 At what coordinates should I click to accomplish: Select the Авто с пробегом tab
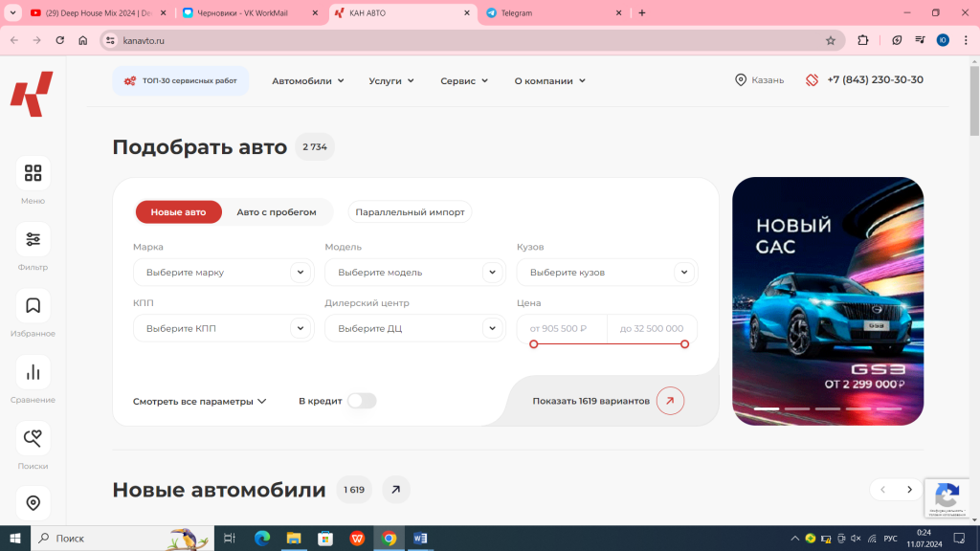coord(277,212)
